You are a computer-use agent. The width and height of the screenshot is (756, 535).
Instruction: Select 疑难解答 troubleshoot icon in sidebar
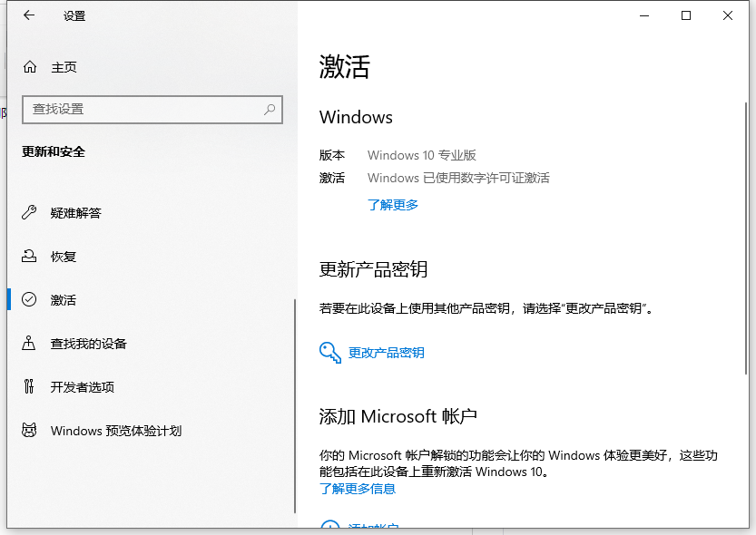coord(30,212)
